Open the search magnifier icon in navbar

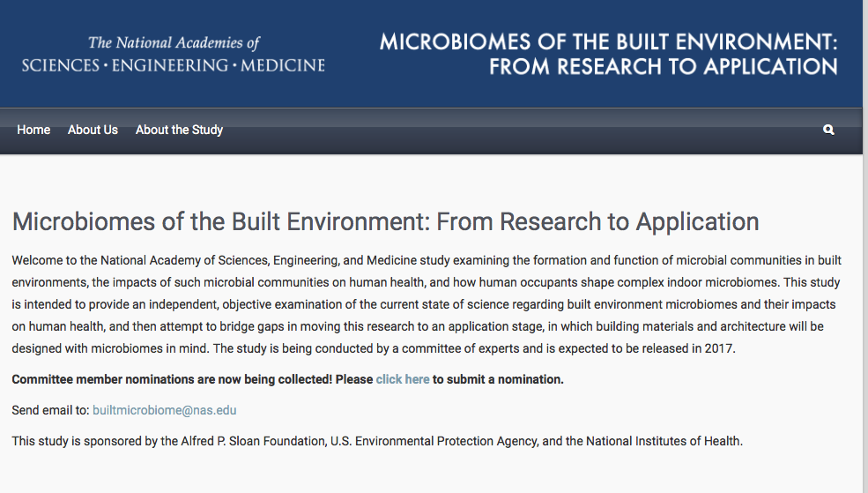tap(828, 130)
